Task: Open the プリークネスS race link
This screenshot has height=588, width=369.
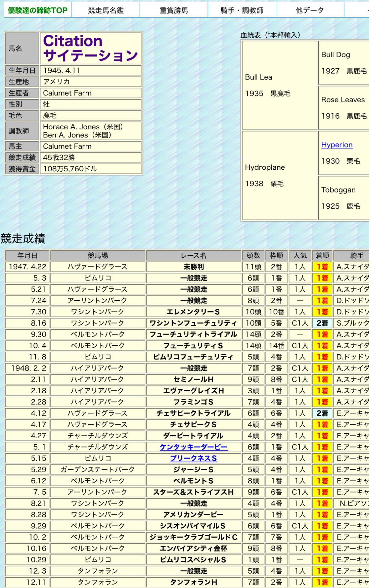Action: point(194,458)
